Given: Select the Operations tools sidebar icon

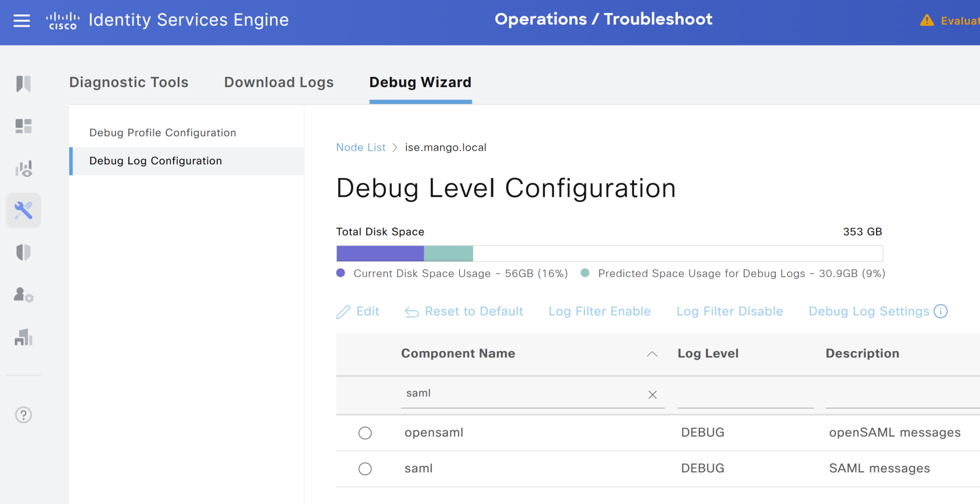Looking at the screenshot, I should [x=23, y=210].
